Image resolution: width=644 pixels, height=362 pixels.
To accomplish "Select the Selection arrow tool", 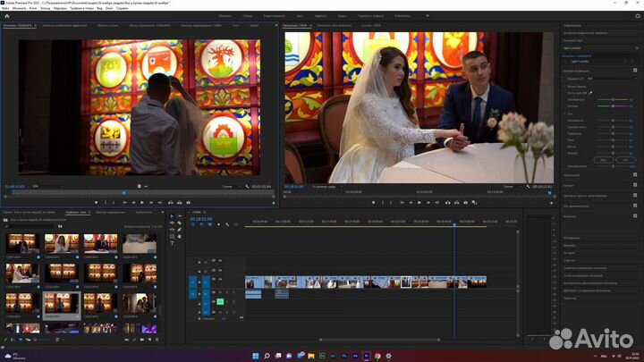I will [173, 216].
